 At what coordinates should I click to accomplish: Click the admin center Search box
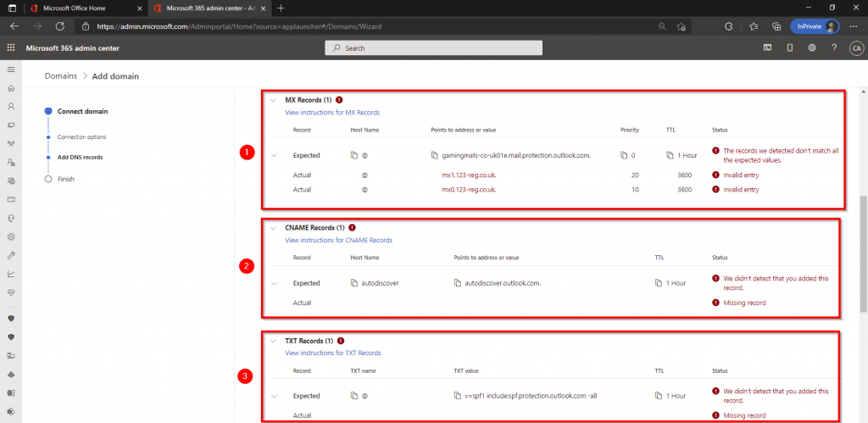tap(433, 48)
